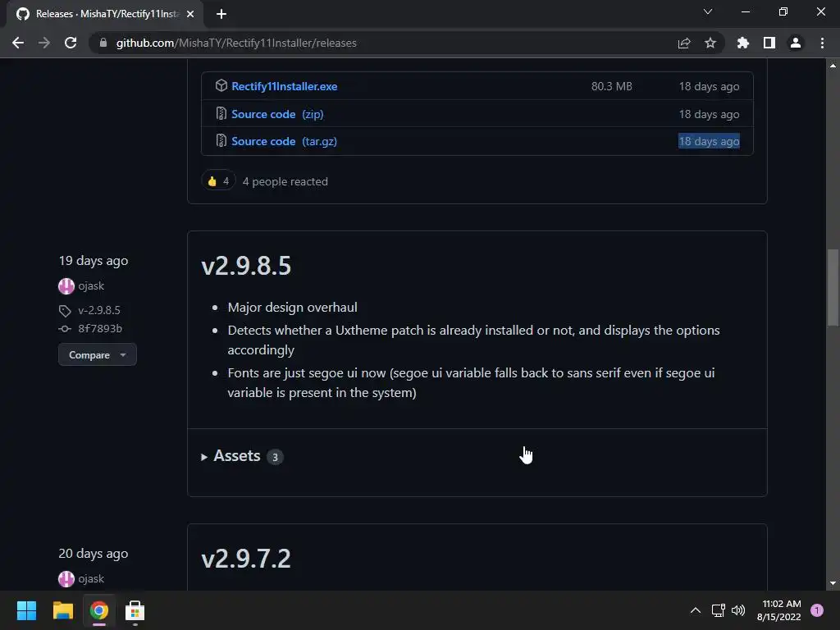The width and height of the screenshot is (840, 630).
Task: Open the Windows Start menu
Action: [x=26, y=610]
